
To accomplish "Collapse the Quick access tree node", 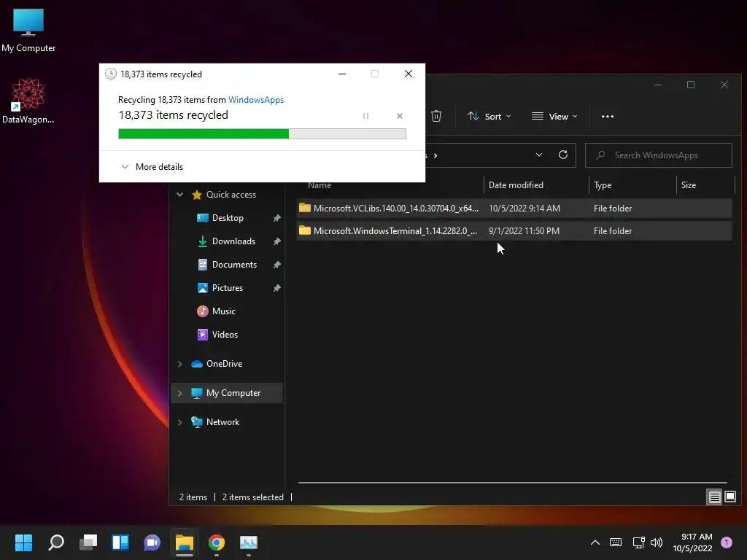I will pyautogui.click(x=179, y=194).
